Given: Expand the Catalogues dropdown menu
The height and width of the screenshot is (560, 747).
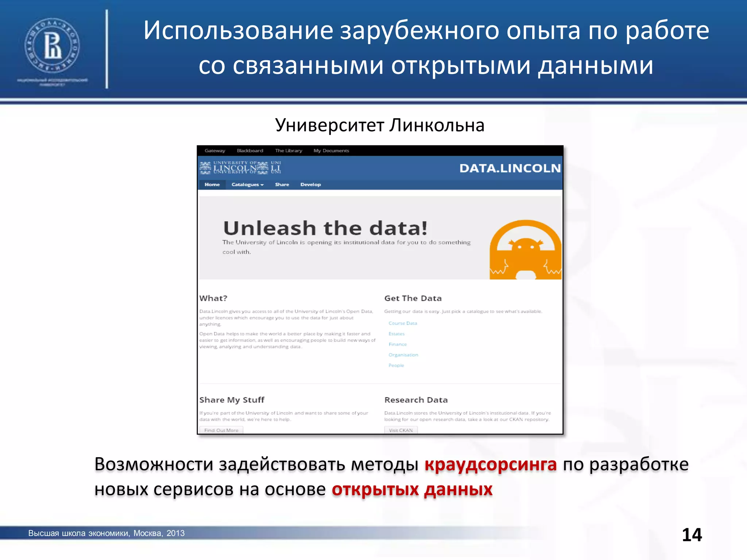Looking at the screenshot, I should [x=247, y=184].
